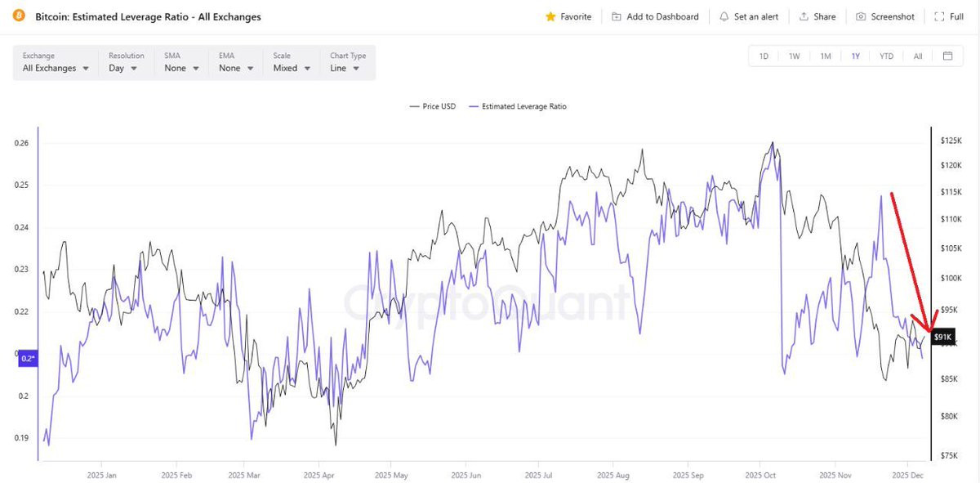980x483 pixels.
Task: Expand the Scale Mixed dropdown
Action: coord(292,63)
